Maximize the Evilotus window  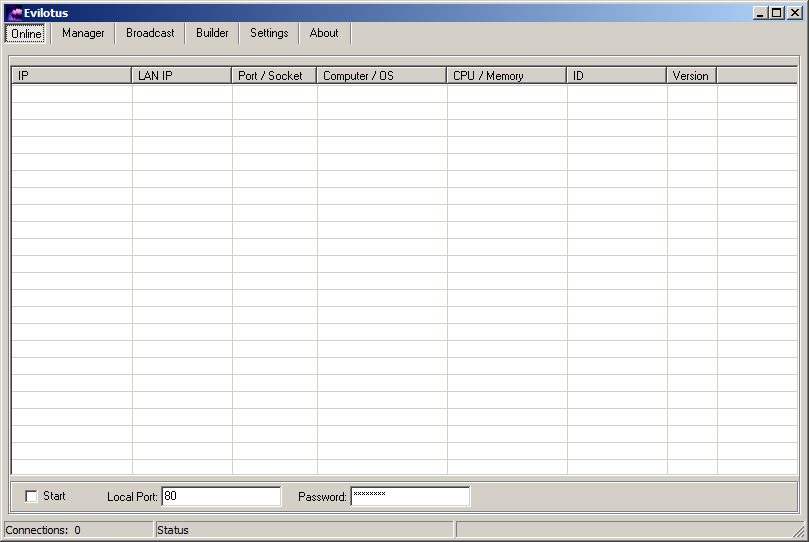(777, 13)
